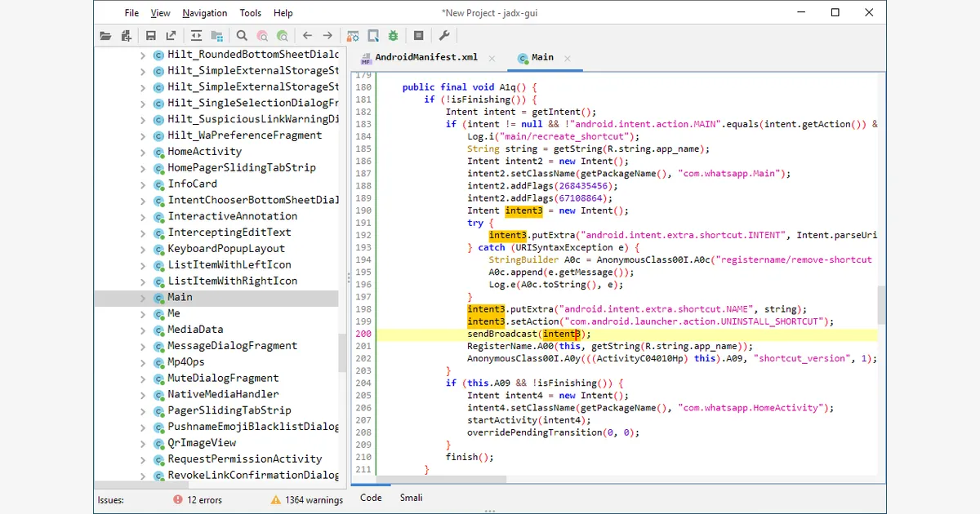This screenshot has height=514, width=980.
Task: Select InteractiveAnnotation in the class tree
Action: pyautogui.click(x=233, y=216)
